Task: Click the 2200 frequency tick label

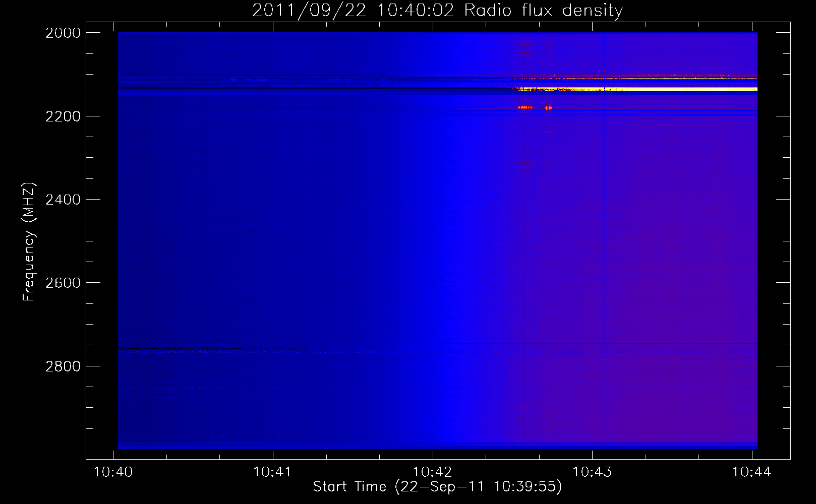Action: [63, 116]
